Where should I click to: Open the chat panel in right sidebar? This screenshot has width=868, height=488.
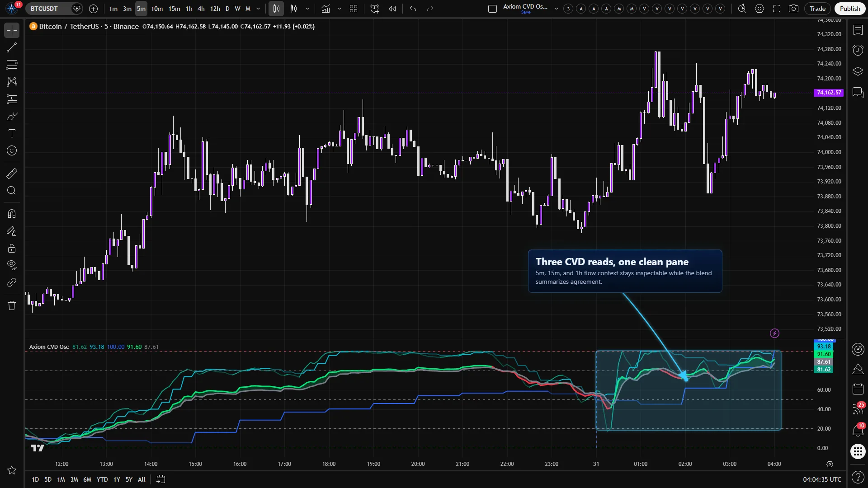[858, 93]
